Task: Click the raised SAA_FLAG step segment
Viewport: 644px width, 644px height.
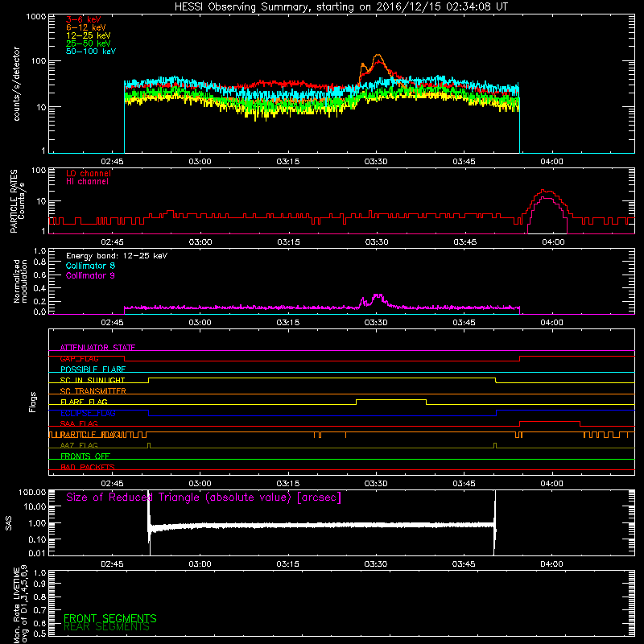Action: coord(550,421)
